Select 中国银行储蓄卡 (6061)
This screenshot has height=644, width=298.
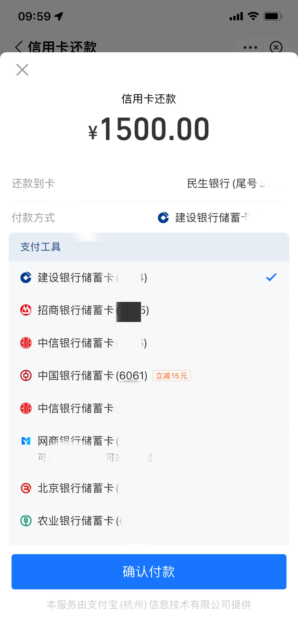pos(149,375)
